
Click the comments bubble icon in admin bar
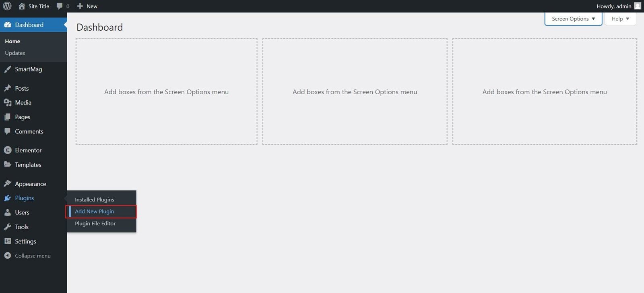(60, 6)
